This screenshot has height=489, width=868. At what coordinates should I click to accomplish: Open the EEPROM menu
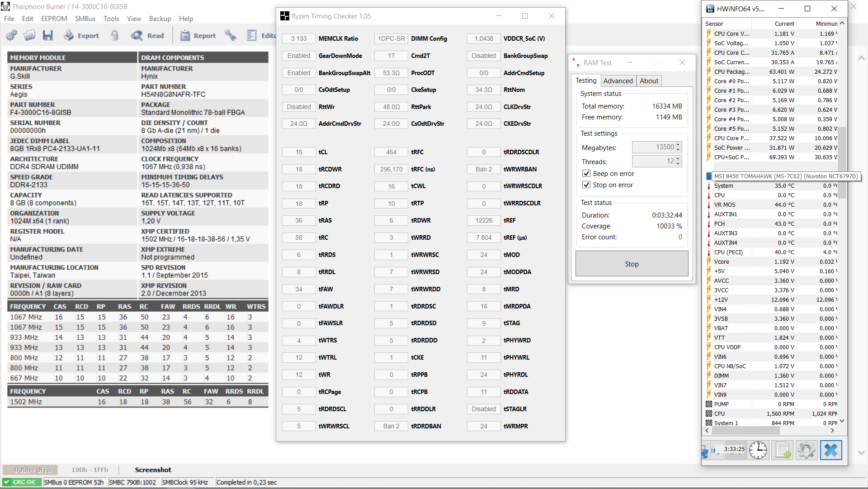54,19
